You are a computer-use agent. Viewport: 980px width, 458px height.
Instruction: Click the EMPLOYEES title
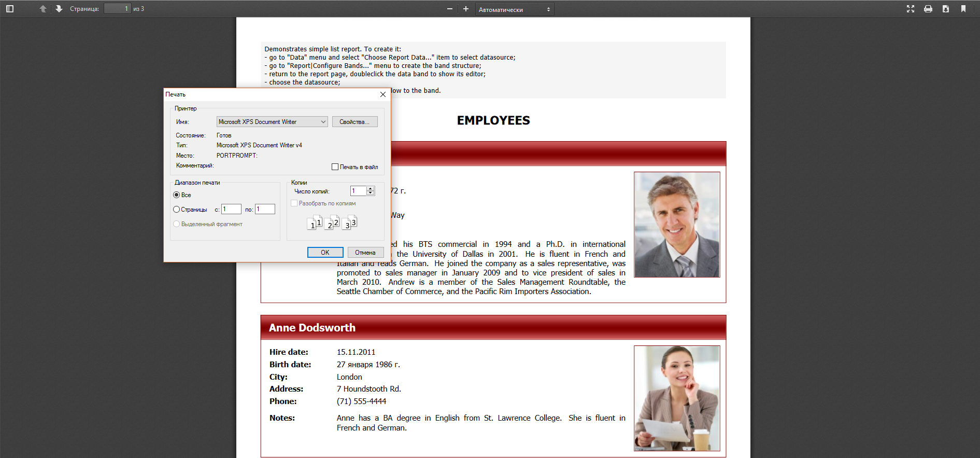point(493,120)
